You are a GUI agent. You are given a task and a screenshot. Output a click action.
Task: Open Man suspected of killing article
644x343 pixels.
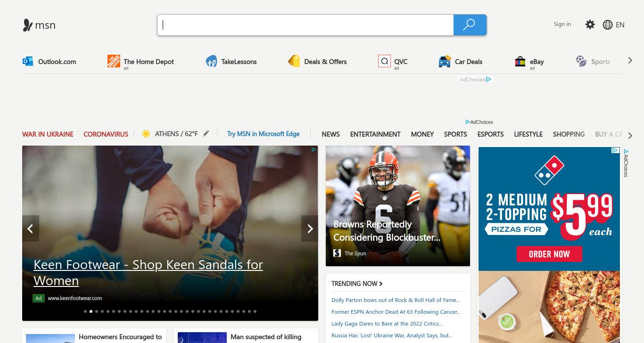click(x=266, y=337)
